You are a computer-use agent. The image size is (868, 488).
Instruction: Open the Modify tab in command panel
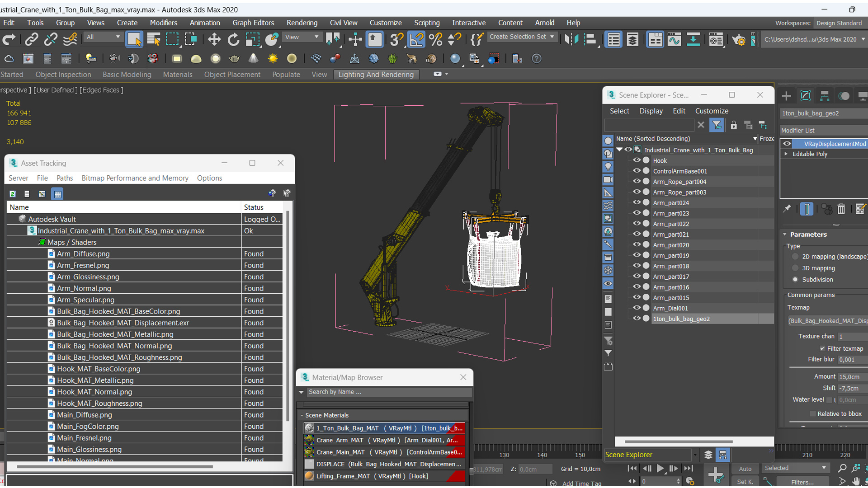(806, 96)
